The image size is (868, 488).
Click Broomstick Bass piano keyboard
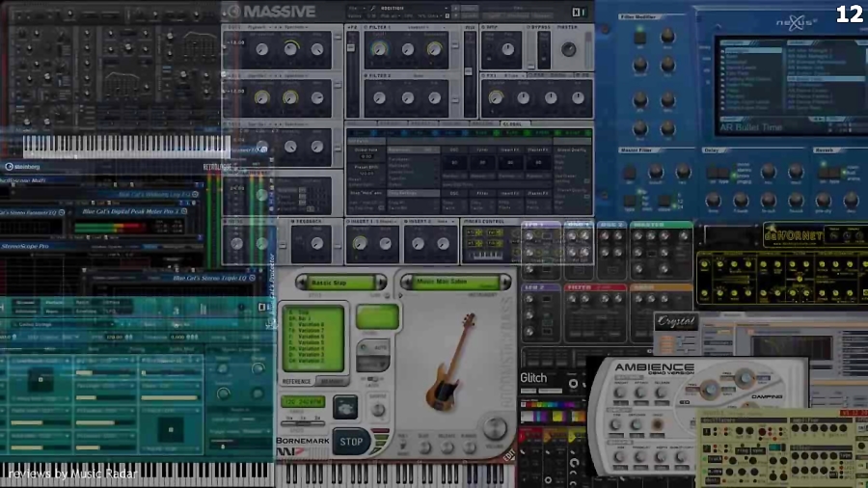[395, 475]
